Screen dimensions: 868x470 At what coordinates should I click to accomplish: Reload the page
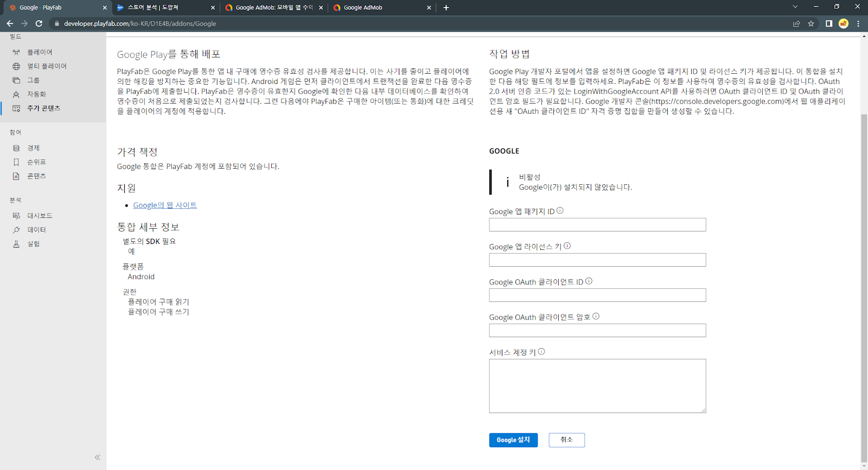(39, 23)
